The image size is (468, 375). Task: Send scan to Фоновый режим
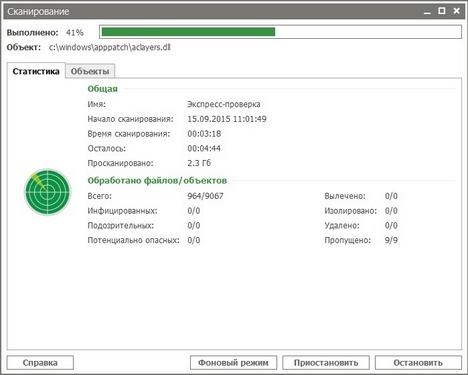click(233, 363)
